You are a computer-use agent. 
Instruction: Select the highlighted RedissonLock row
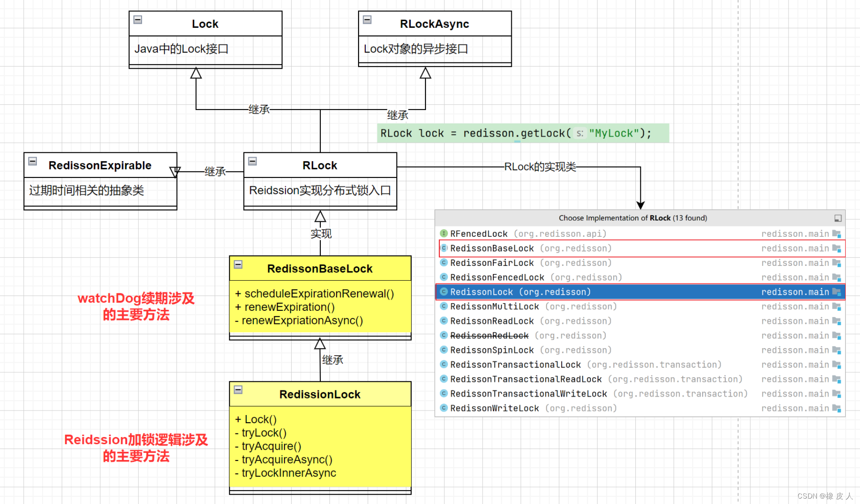pyautogui.click(x=640, y=292)
